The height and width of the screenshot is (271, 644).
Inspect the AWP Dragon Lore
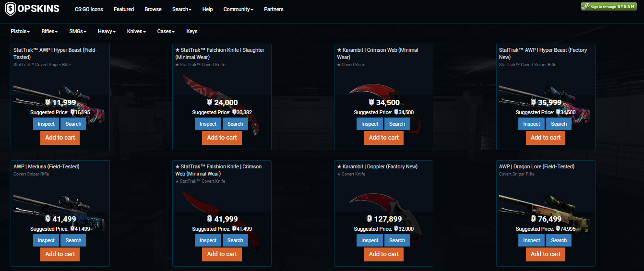[531, 240]
